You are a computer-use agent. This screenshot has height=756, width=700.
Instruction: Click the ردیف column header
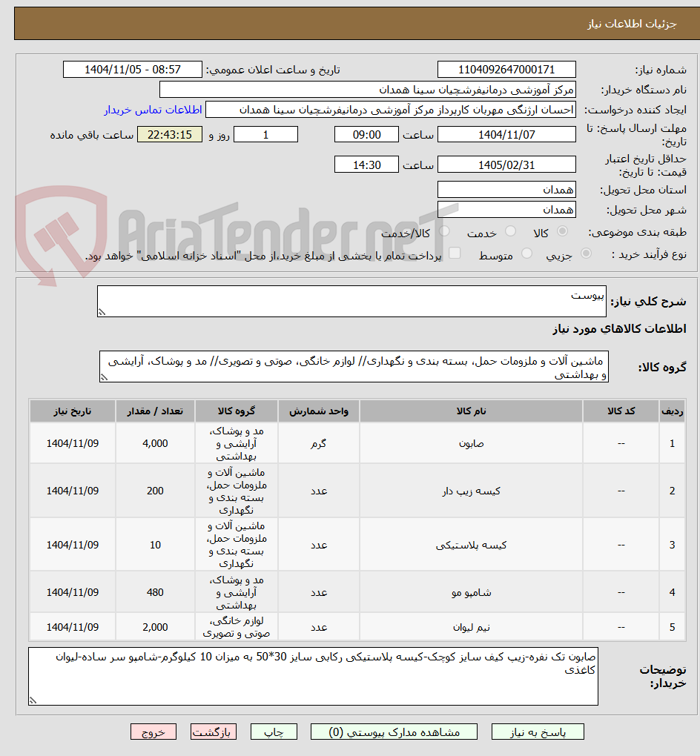coord(672,411)
